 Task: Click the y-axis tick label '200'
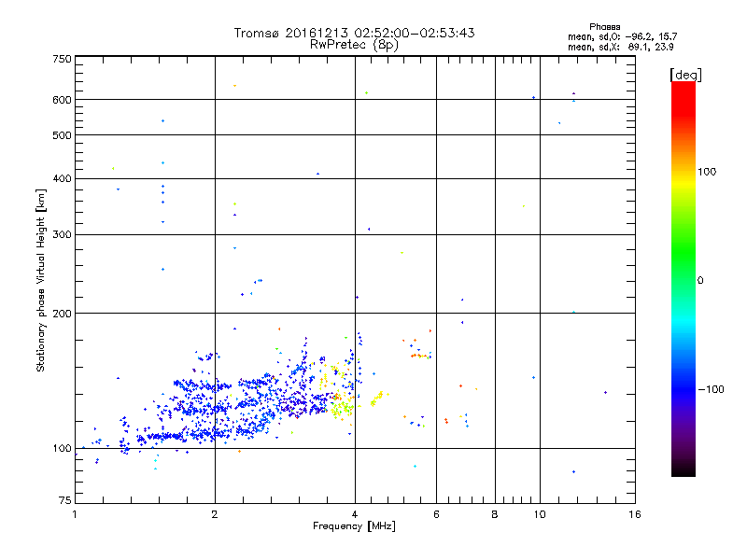point(62,314)
